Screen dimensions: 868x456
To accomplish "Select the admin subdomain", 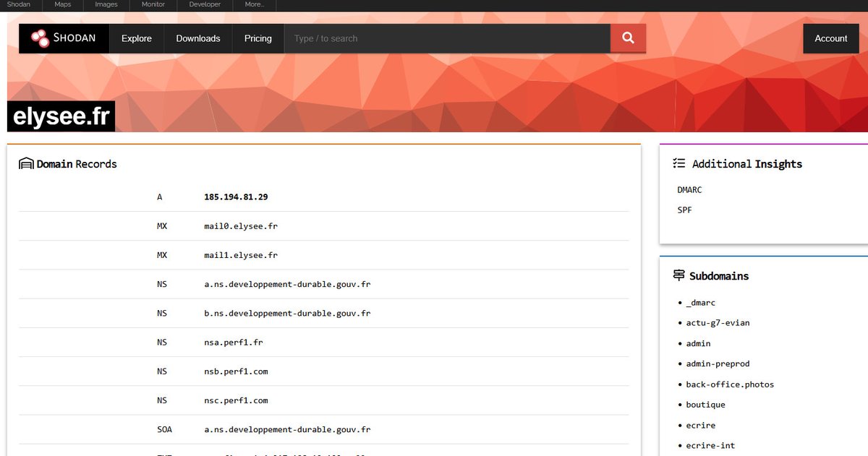I will pyautogui.click(x=699, y=343).
